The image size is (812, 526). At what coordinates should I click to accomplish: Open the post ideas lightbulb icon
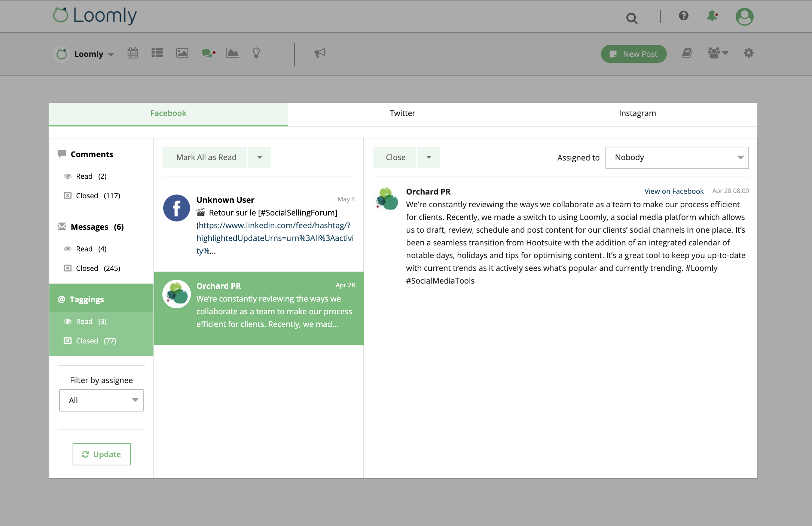click(256, 53)
